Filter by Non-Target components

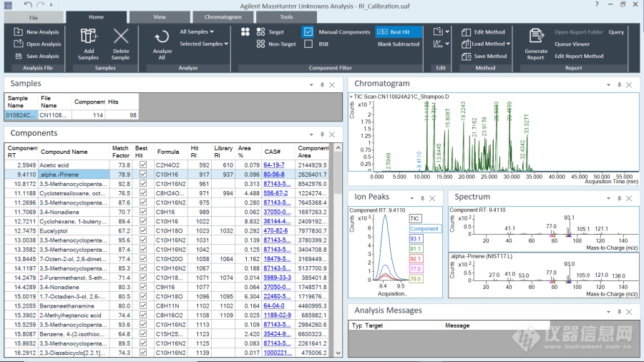(276, 44)
